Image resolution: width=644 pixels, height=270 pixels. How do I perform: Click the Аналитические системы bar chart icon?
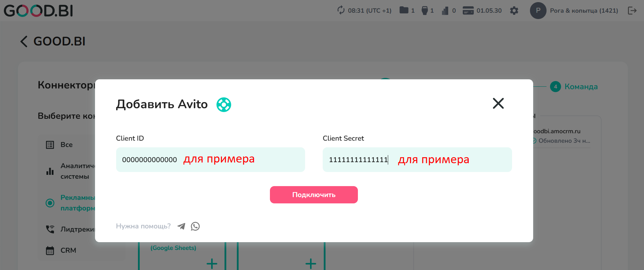[50, 171]
